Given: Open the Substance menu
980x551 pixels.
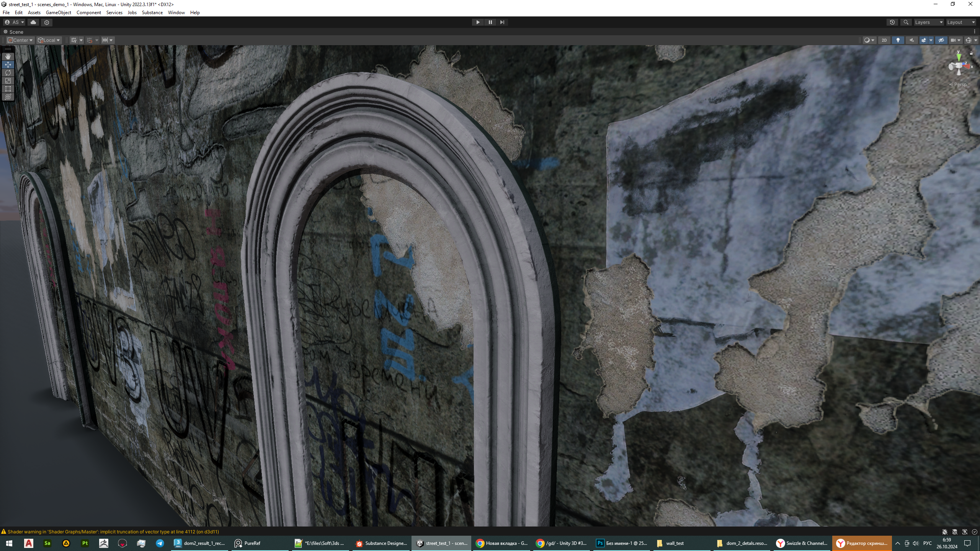Looking at the screenshot, I should [152, 13].
